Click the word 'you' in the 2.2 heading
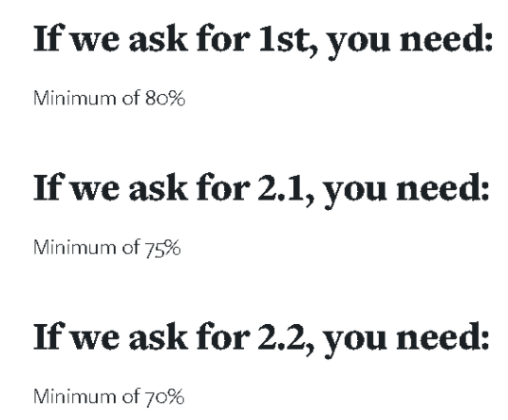 tap(355, 342)
